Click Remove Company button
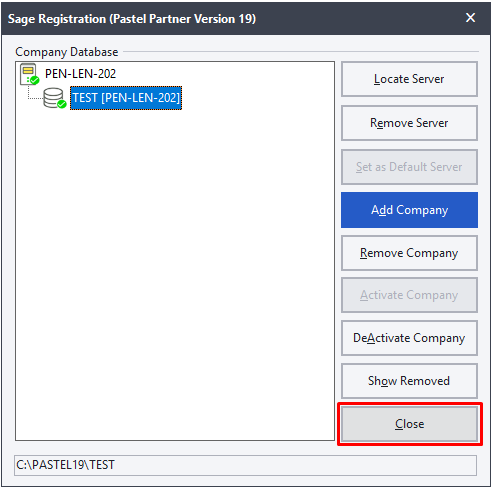 pos(409,253)
